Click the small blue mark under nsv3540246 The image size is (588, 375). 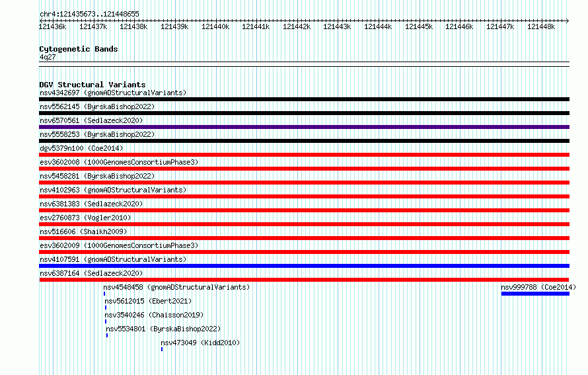(x=105, y=321)
